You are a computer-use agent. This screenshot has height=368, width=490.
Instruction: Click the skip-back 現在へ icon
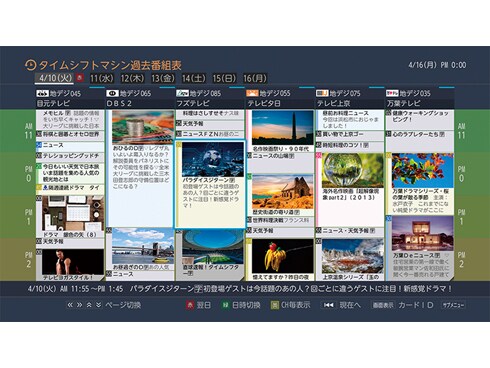pos(329,305)
